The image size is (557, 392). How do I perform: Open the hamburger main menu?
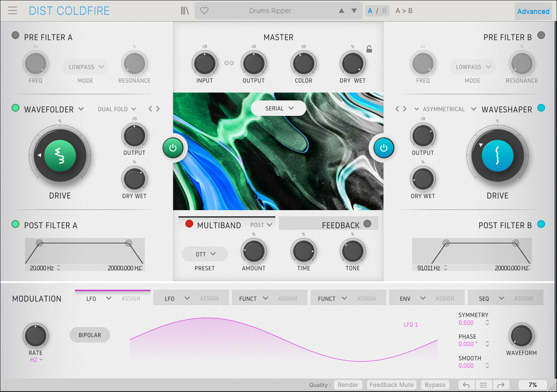(13, 11)
